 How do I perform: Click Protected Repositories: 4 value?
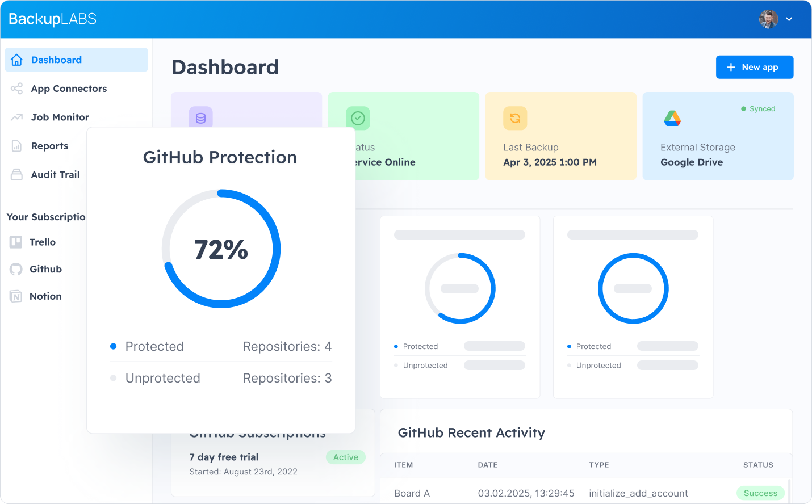point(287,346)
